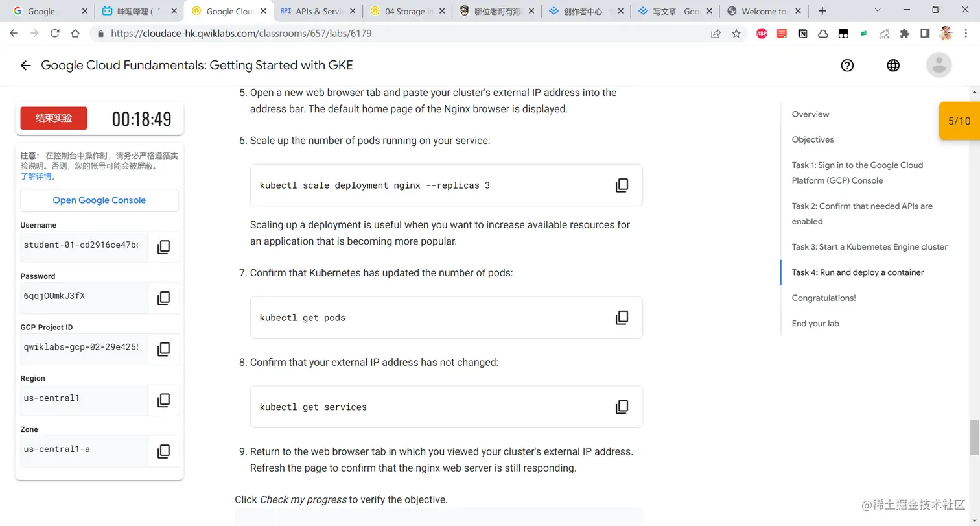Click the 5/10 score progress badge
This screenshot has width=980, height=526.
(959, 121)
